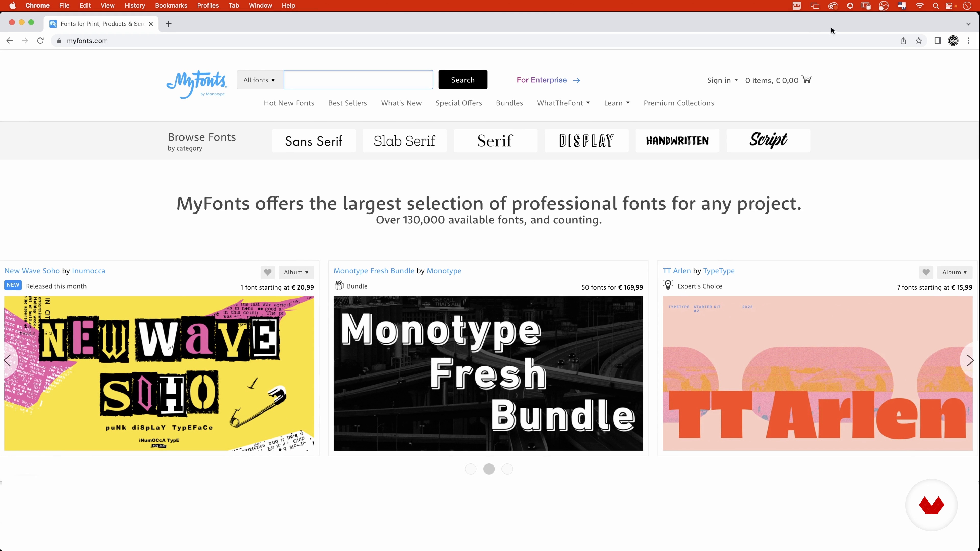Select the second carousel page dot
The width and height of the screenshot is (980, 551).
tap(489, 469)
